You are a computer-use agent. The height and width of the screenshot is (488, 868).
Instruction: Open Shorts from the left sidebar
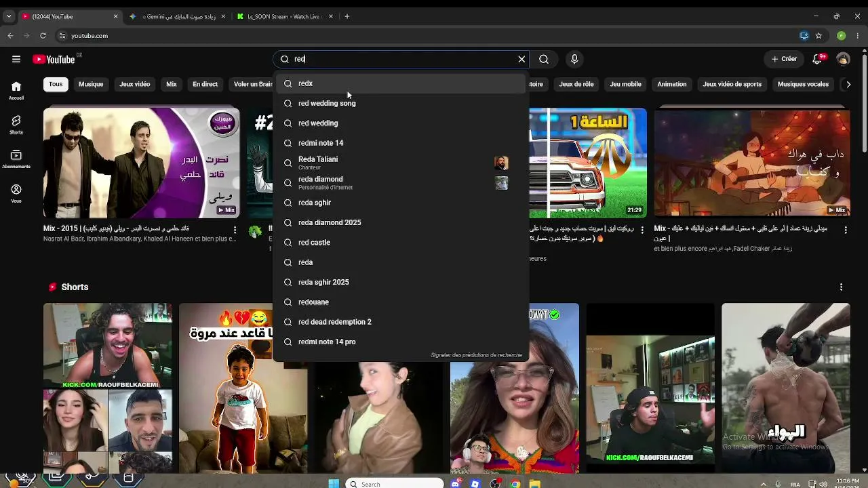tap(16, 125)
